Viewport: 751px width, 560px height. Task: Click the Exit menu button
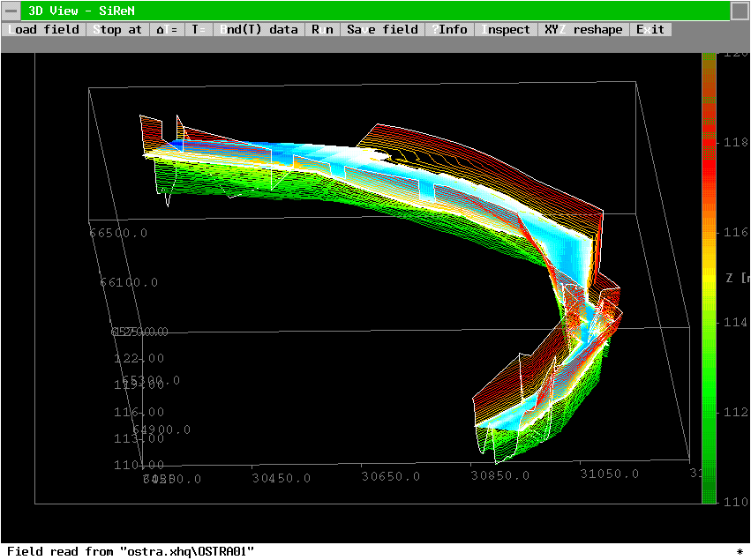[650, 29]
